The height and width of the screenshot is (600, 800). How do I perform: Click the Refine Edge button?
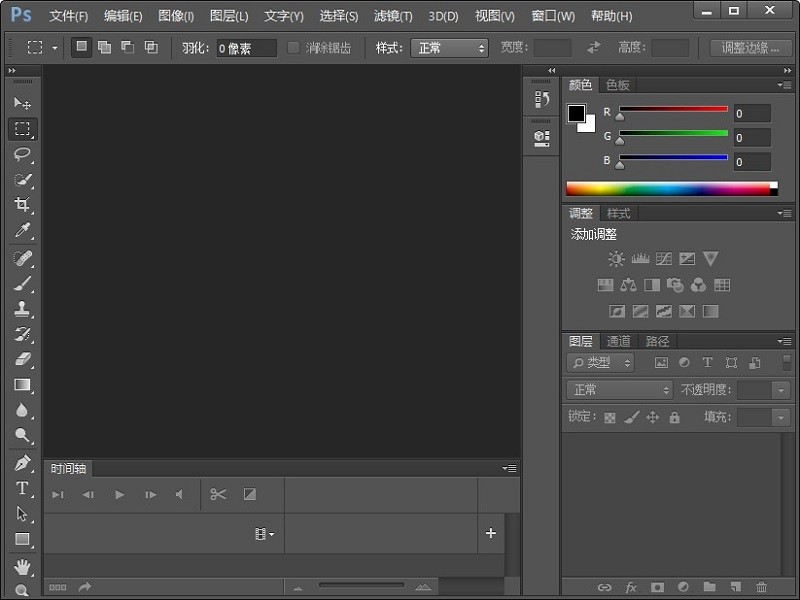(x=750, y=47)
